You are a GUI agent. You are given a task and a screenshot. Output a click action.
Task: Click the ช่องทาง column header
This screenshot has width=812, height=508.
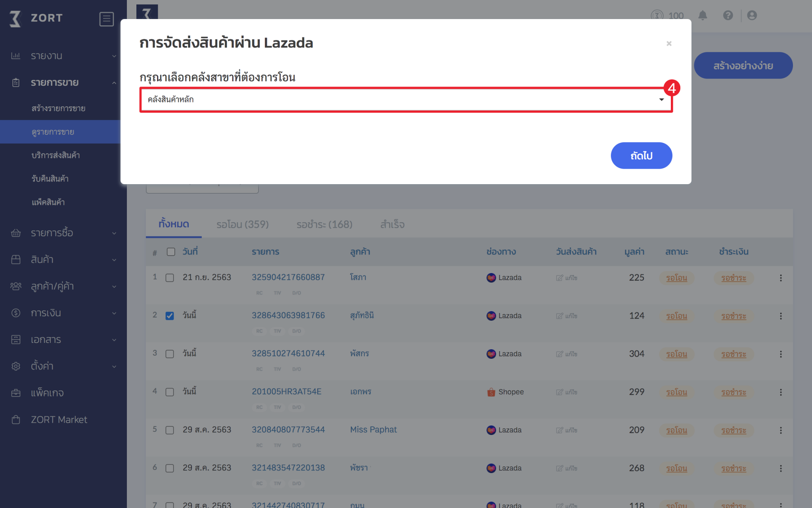[x=501, y=252]
